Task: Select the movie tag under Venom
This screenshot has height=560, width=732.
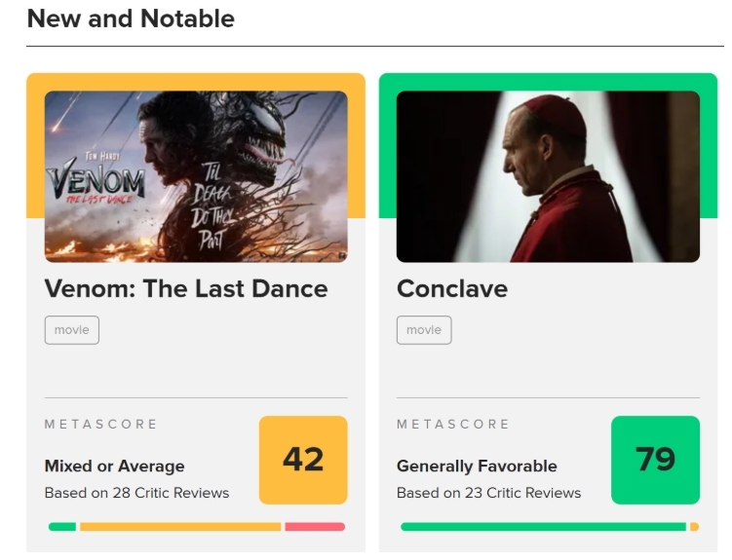Action: 72,330
